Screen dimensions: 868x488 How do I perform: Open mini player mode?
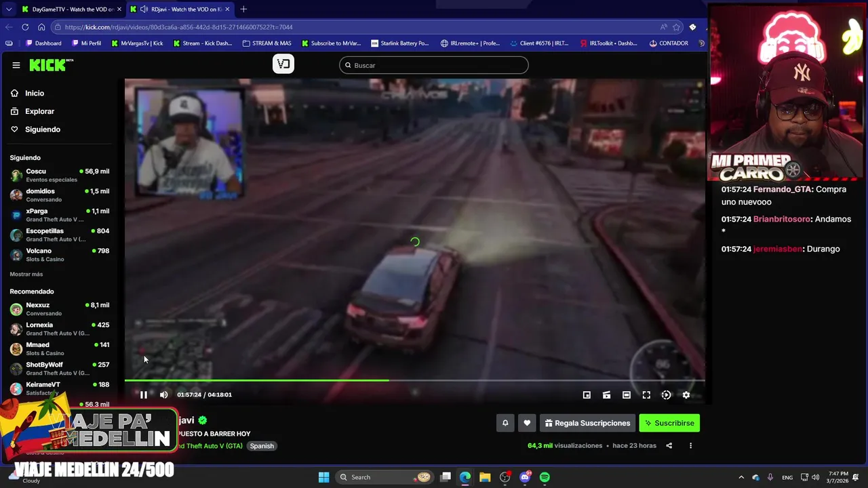pos(587,394)
